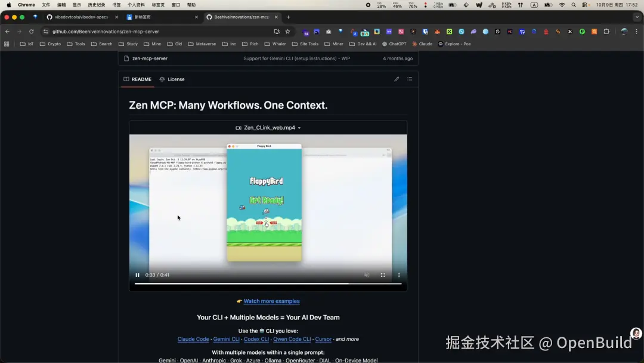Open the 书签 menu
The height and width of the screenshot is (363, 644).
[117, 5]
